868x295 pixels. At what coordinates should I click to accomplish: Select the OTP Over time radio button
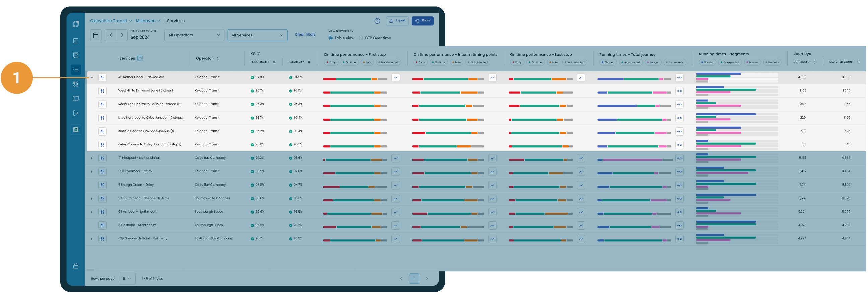point(361,38)
